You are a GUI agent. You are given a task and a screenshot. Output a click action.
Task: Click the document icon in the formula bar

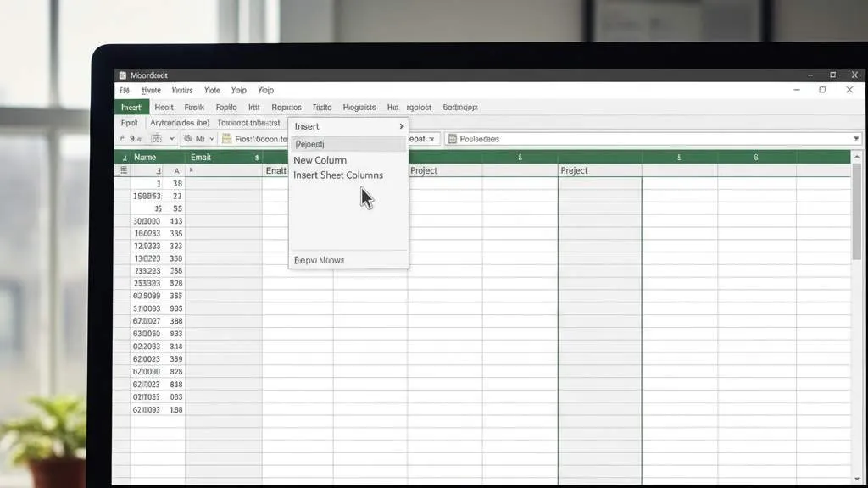(452, 139)
